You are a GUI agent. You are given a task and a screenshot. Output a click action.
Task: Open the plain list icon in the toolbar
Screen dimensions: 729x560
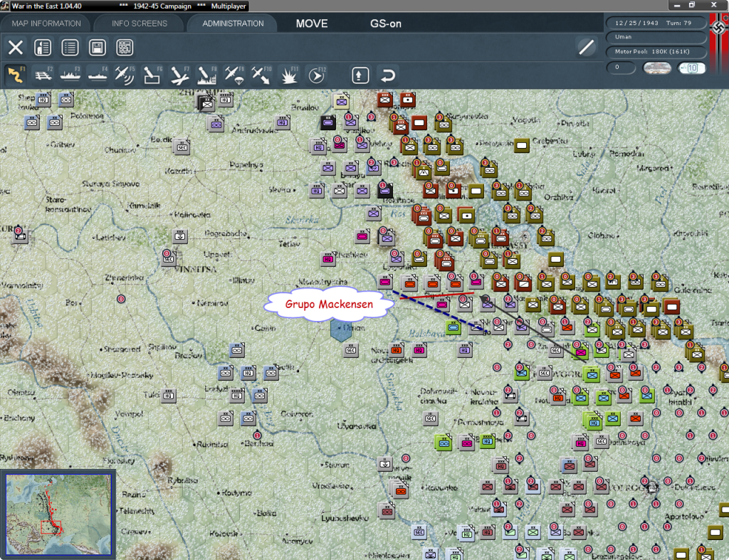(x=70, y=48)
